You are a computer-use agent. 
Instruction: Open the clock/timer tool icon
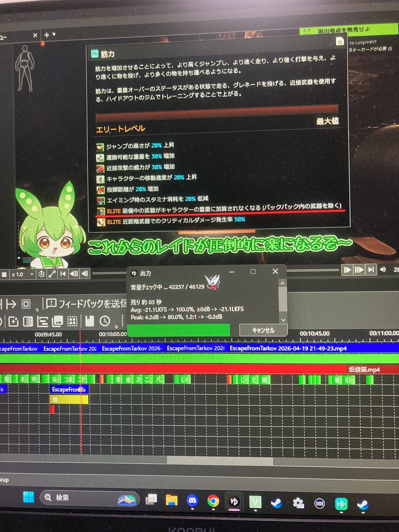point(104,321)
